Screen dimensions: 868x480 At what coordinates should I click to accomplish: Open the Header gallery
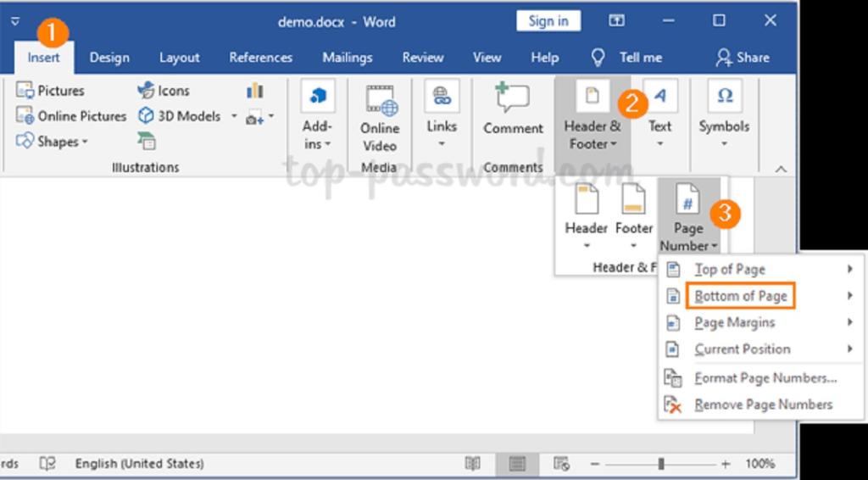[587, 217]
